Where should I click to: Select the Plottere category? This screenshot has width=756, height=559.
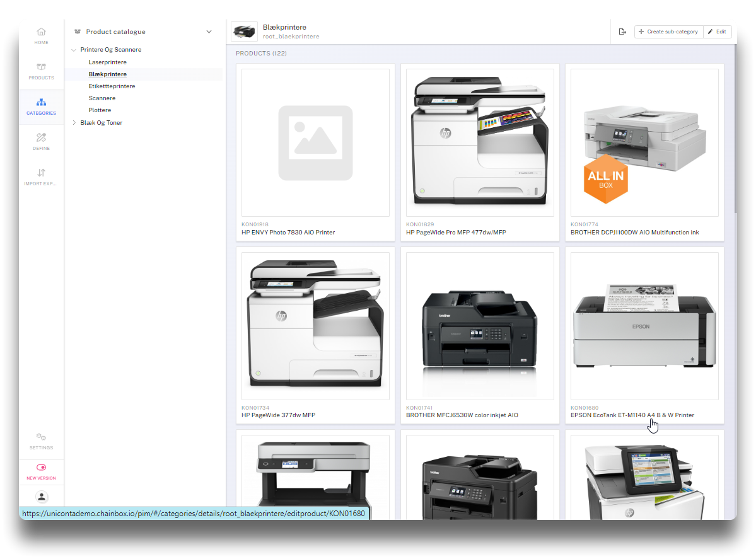tap(100, 110)
